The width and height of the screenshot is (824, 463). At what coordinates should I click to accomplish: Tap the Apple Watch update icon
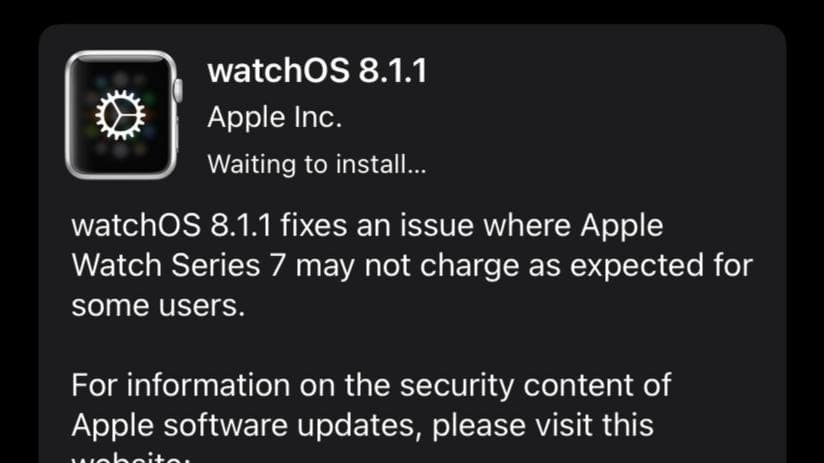(x=123, y=115)
